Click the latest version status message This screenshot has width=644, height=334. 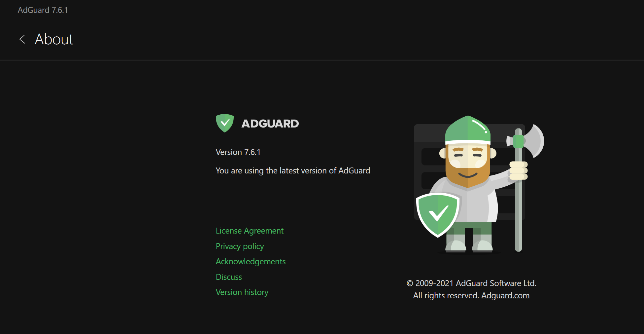(x=293, y=171)
